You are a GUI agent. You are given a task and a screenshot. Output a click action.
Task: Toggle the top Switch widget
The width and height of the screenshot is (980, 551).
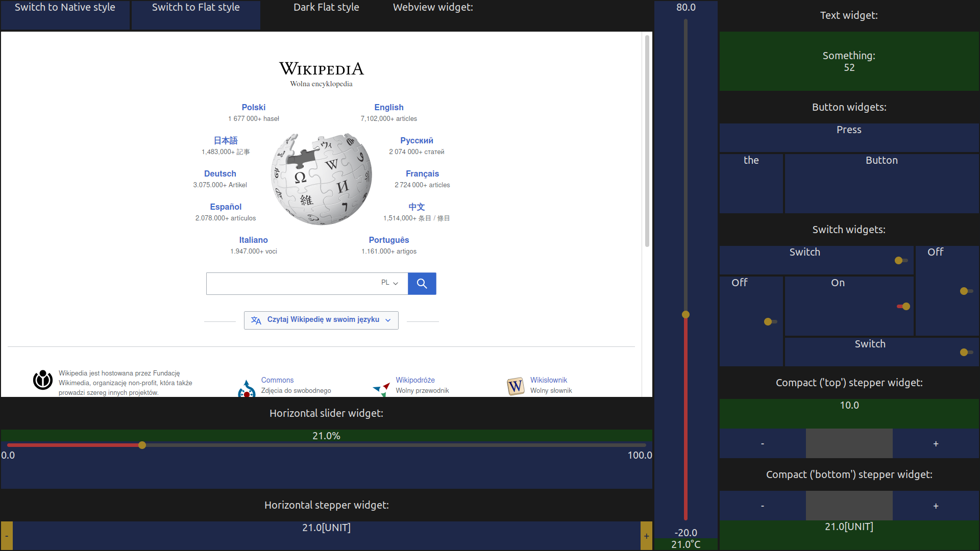(x=901, y=261)
